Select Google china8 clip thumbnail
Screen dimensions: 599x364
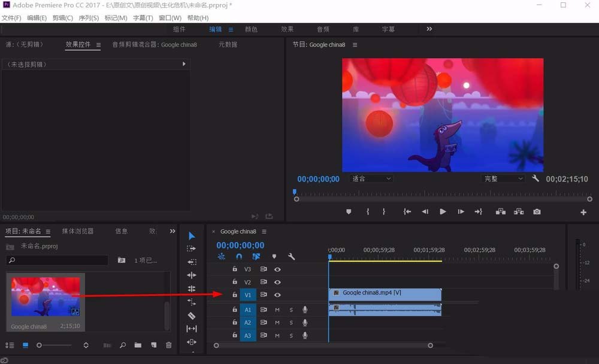[46, 297]
